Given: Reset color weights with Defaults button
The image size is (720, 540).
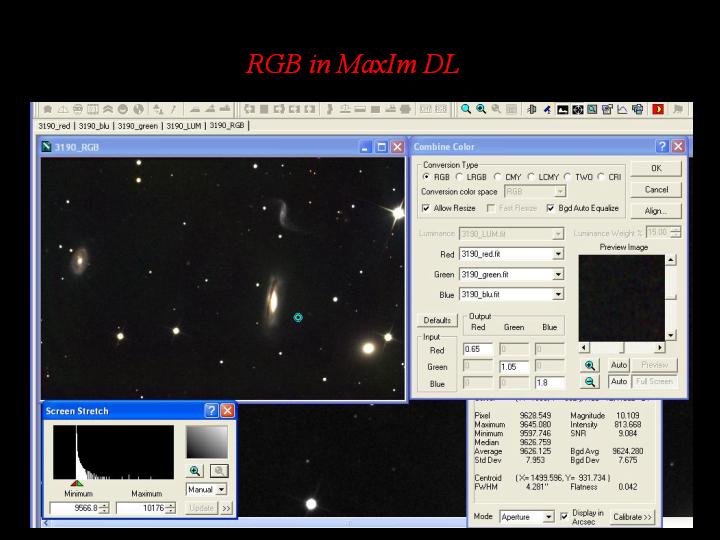Looking at the screenshot, I should click(x=437, y=320).
